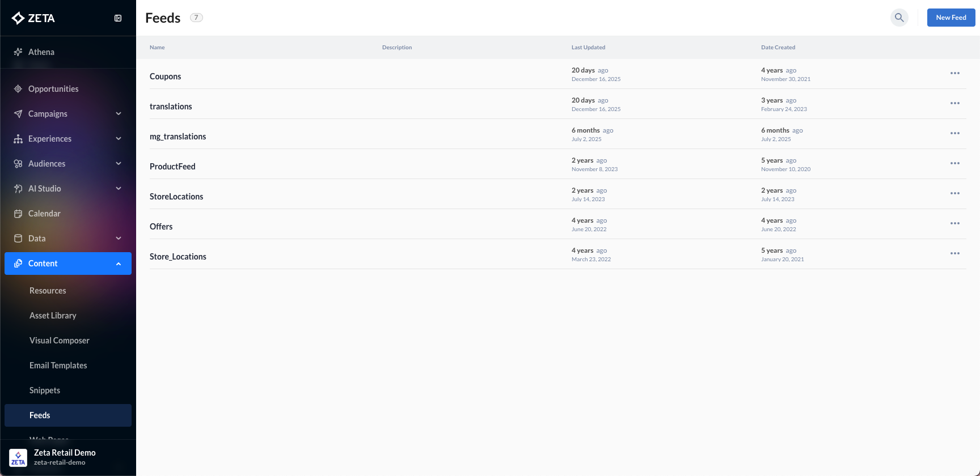Viewport: 980px width, 476px height.
Task: Go to Asset Library
Action: click(53, 316)
